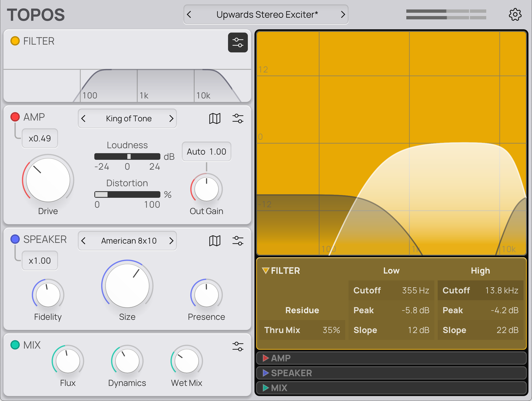Click the Loudness slider handle
The height and width of the screenshot is (401, 532).
pos(129,157)
